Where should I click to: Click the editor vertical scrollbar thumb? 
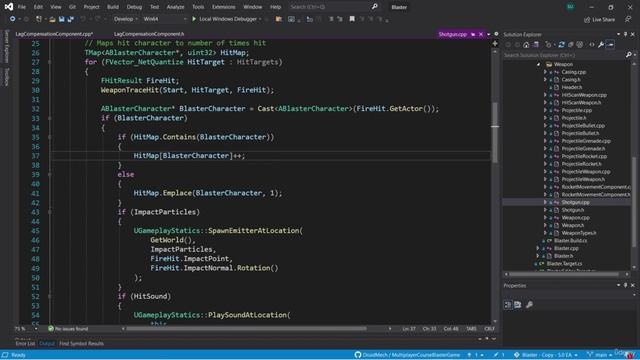click(x=495, y=132)
